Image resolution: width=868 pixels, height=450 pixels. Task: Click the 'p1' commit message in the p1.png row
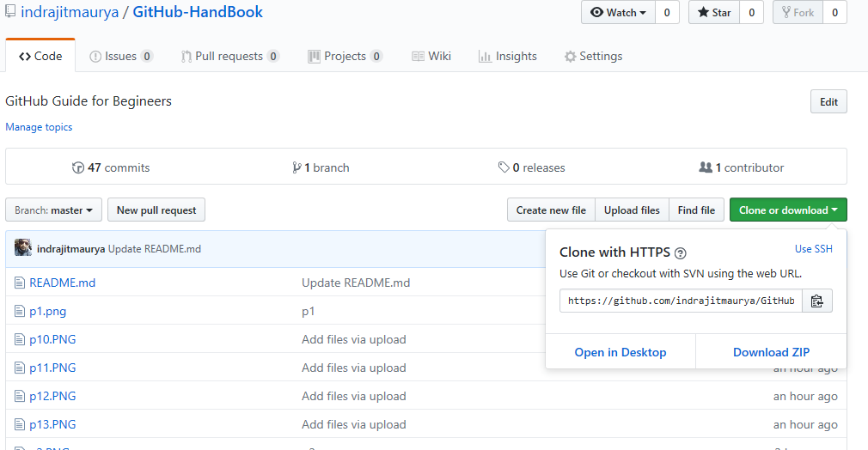coord(308,312)
